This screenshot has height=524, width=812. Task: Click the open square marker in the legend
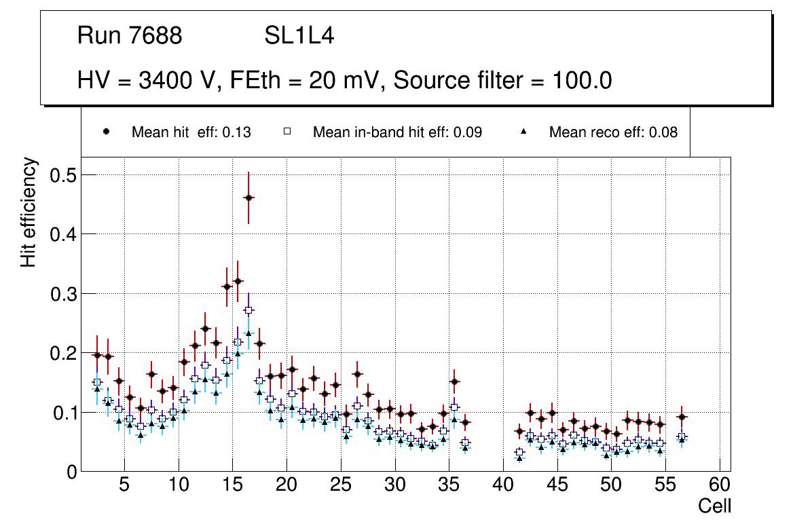coord(287,132)
